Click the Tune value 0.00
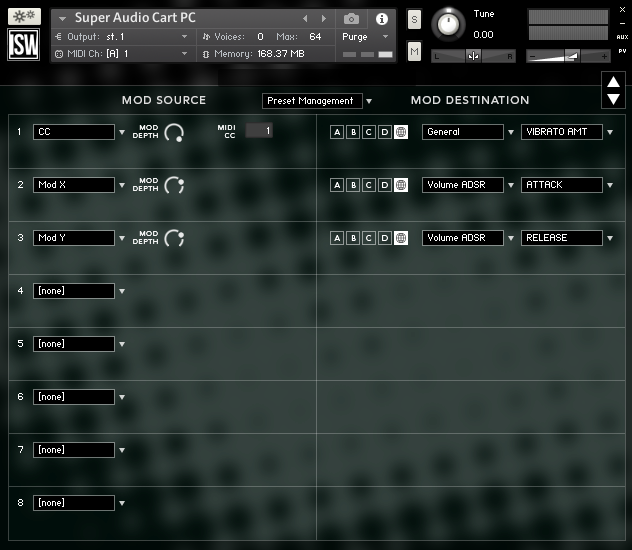Viewport: 632px width, 550px height. point(483,35)
